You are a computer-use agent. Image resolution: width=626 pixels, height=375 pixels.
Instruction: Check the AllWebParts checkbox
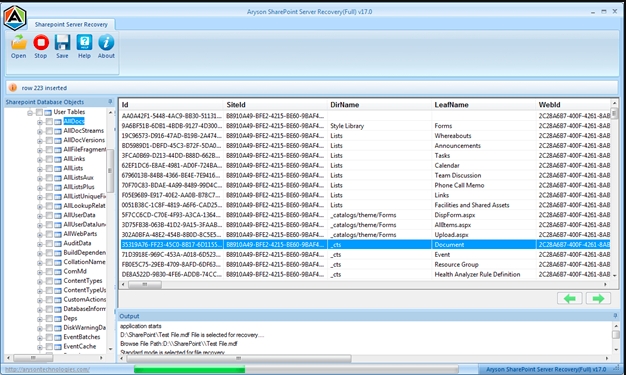point(49,234)
